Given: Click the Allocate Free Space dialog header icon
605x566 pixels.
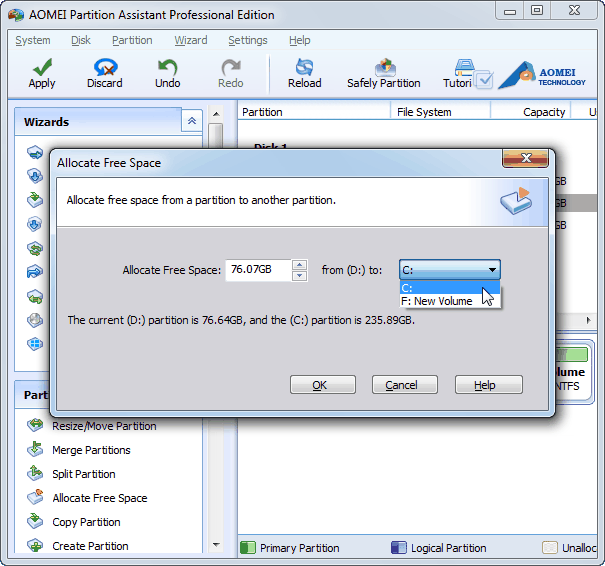Looking at the screenshot, I should tap(516, 201).
